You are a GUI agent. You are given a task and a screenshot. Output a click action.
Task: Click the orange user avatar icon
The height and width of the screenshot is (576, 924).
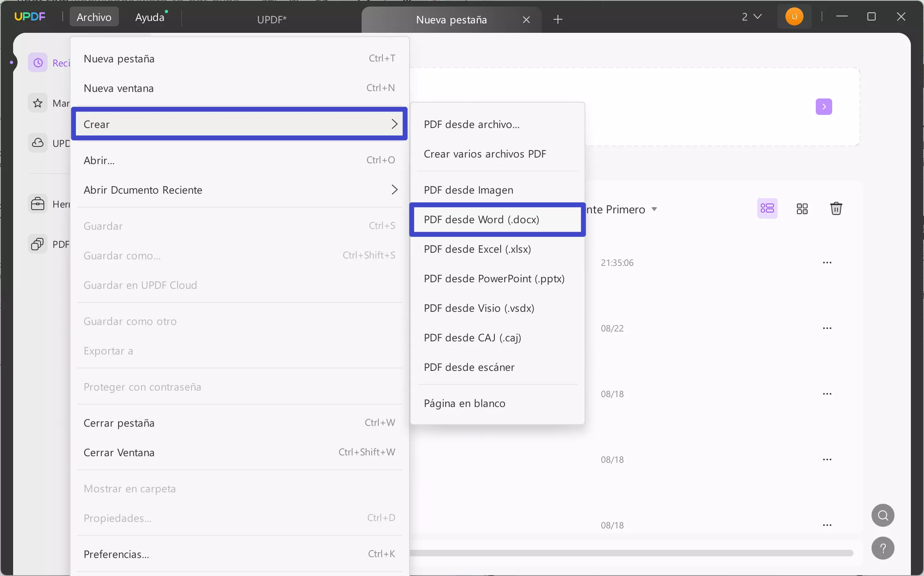coord(794,16)
